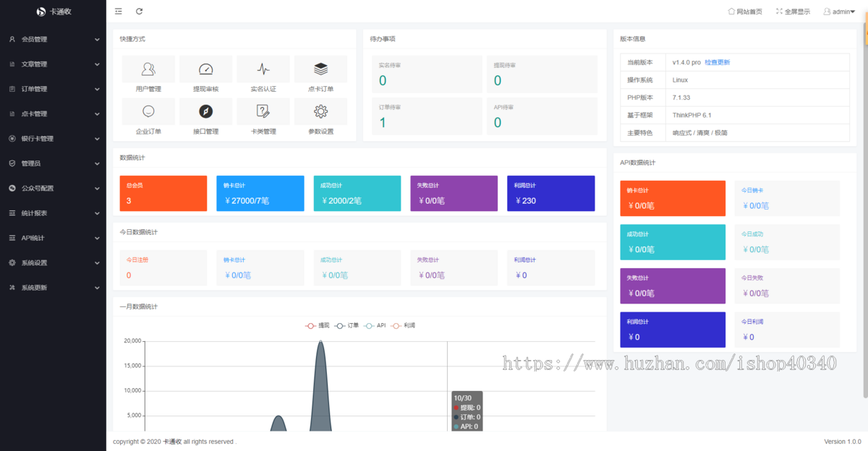Click the refresh icon in top bar
The width and height of the screenshot is (868, 451).
pos(139,11)
